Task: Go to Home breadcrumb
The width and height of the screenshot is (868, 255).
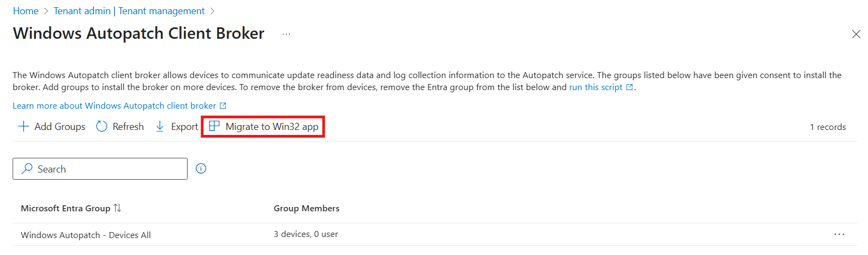Action: (26, 11)
